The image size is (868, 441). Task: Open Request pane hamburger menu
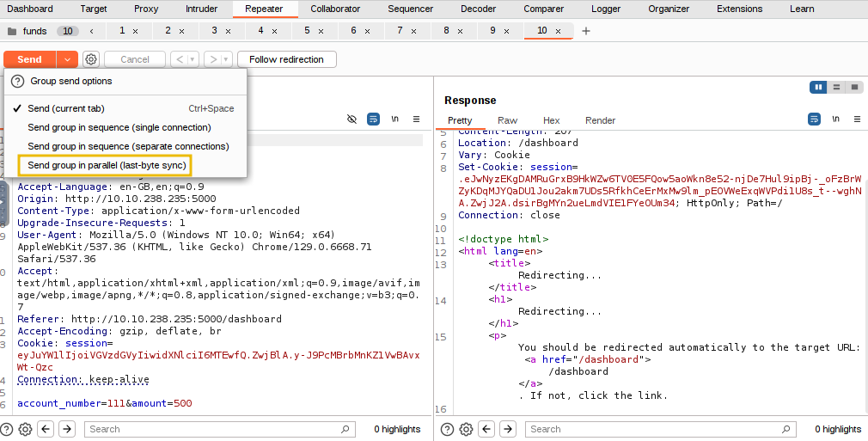416,119
